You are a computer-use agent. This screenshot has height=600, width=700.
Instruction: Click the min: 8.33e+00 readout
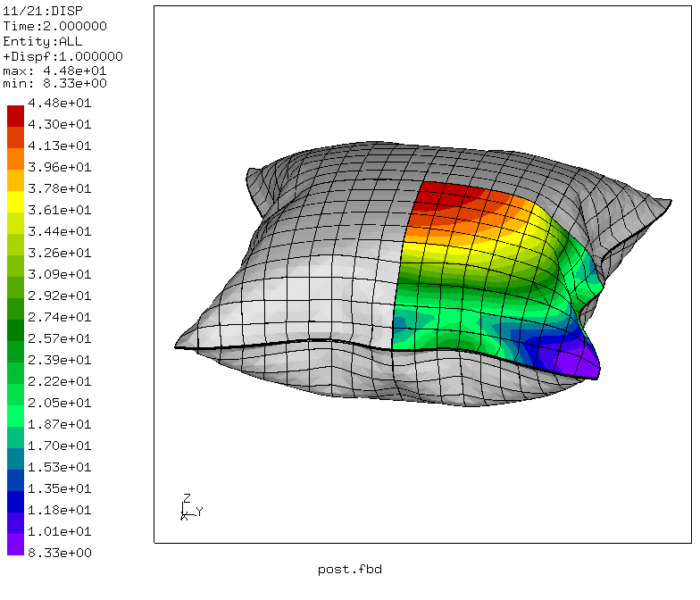point(55,84)
